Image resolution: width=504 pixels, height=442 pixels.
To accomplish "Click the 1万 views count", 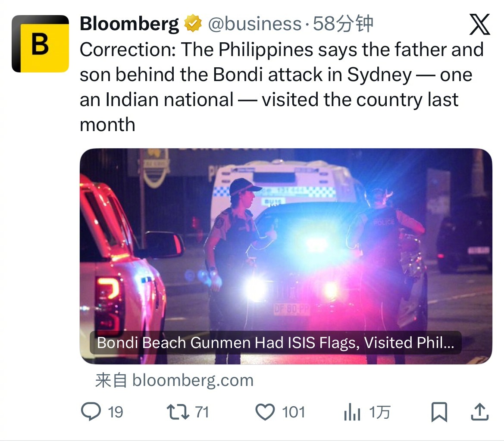I will (x=379, y=413).
